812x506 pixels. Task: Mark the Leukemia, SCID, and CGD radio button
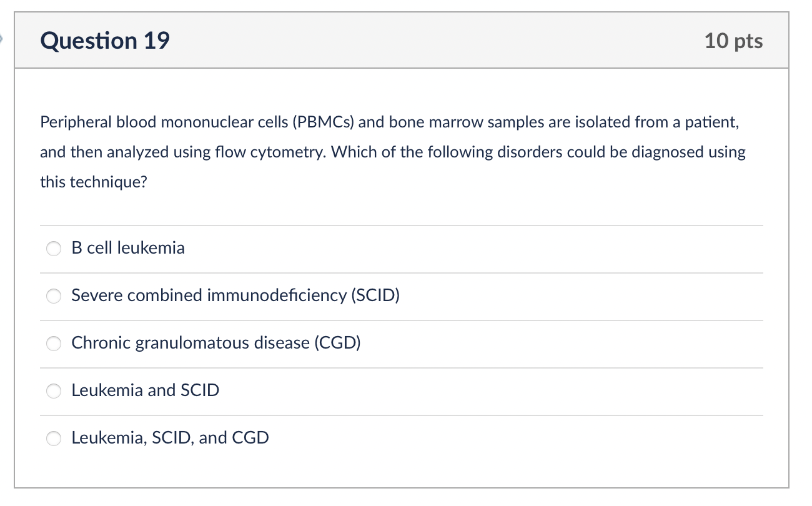[x=54, y=439]
